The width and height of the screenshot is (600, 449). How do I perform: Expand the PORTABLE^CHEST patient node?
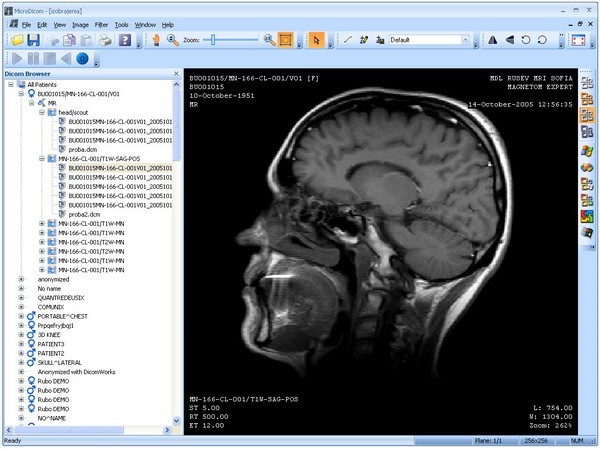pyautogui.click(x=21, y=316)
